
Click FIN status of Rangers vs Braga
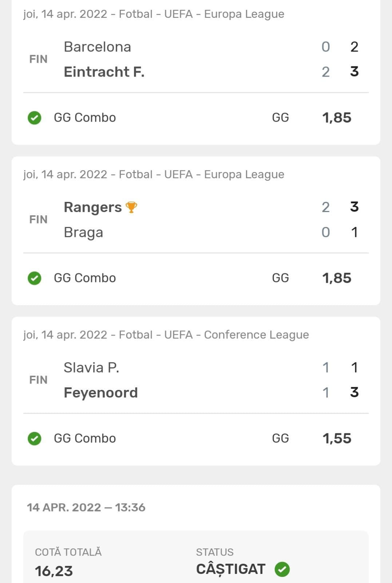(38, 219)
